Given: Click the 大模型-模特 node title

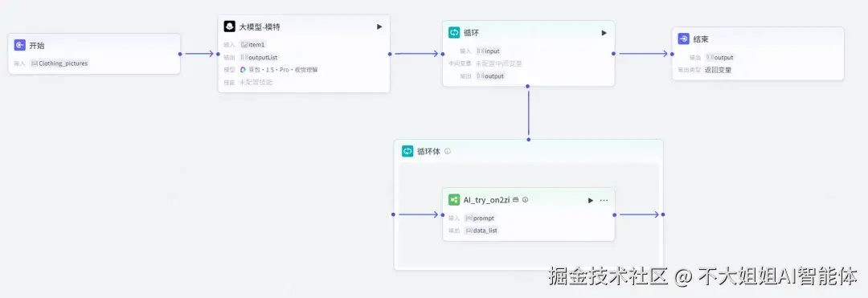Looking at the screenshot, I should tap(259, 27).
